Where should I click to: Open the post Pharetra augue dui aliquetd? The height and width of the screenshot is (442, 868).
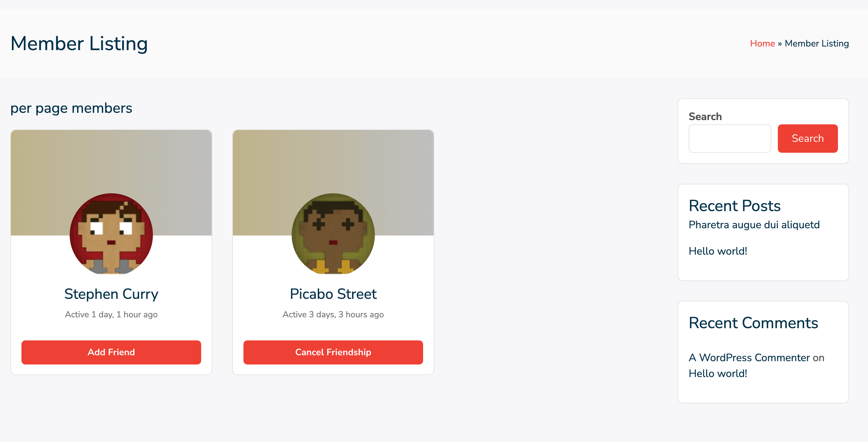754,225
